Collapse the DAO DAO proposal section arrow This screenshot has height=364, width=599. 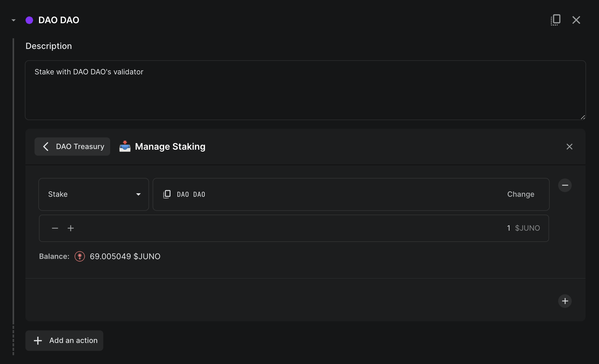click(x=13, y=20)
